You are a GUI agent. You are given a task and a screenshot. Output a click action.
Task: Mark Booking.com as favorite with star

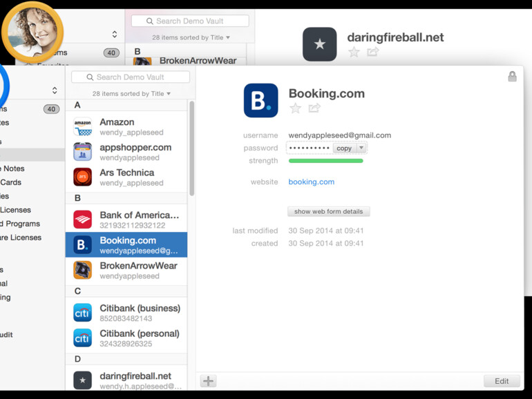click(x=295, y=108)
